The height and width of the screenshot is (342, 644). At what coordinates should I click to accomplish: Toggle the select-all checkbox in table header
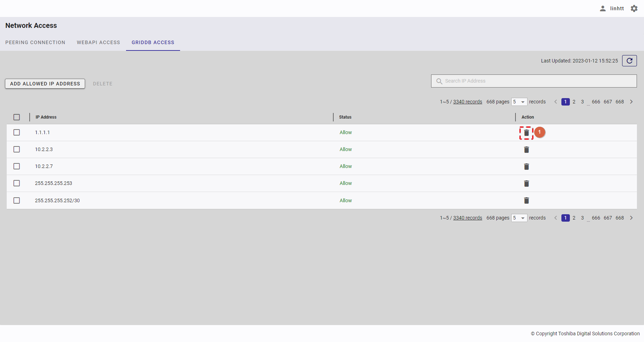17,117
